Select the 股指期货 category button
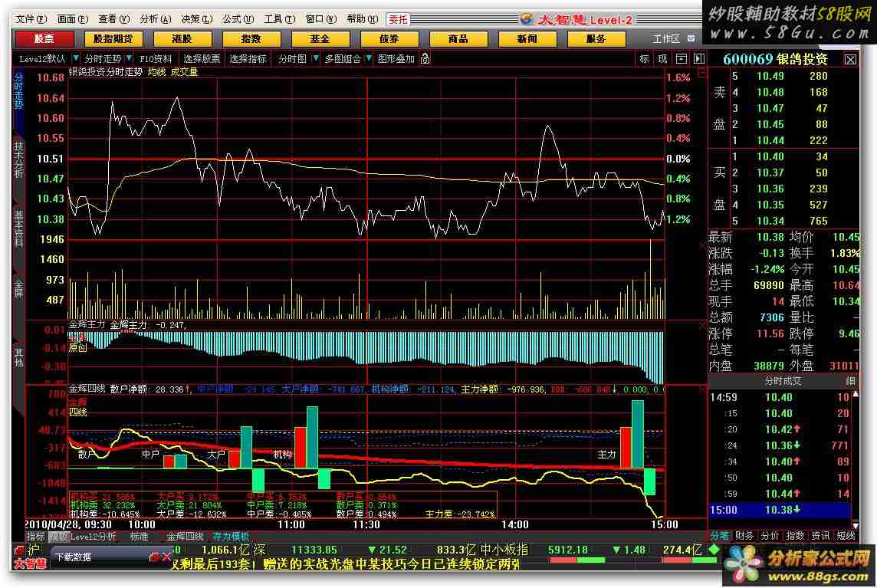Viewport: 877px width, 588px height. (113, 38)
